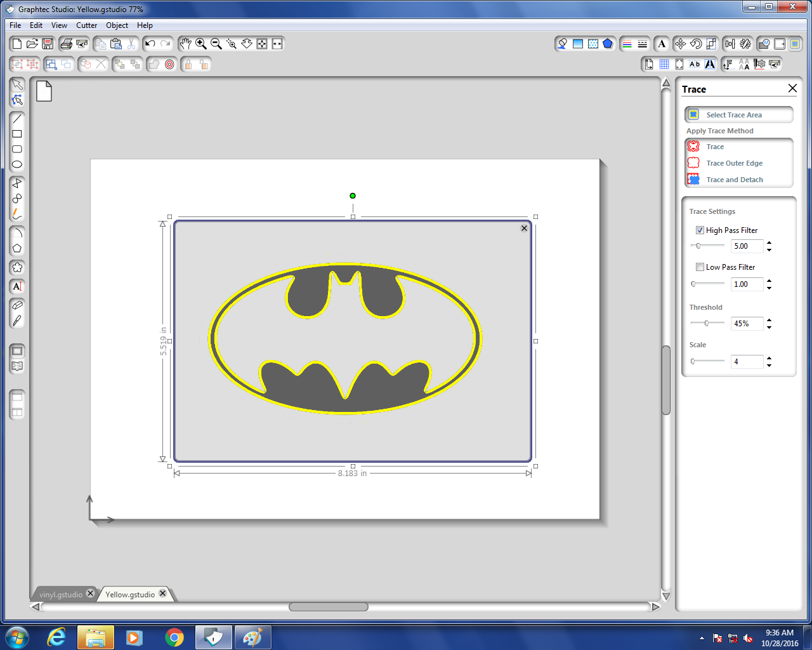Select the Freehand drawing tool
This screenshot has width=812, height=650.
tap(17, 214)
